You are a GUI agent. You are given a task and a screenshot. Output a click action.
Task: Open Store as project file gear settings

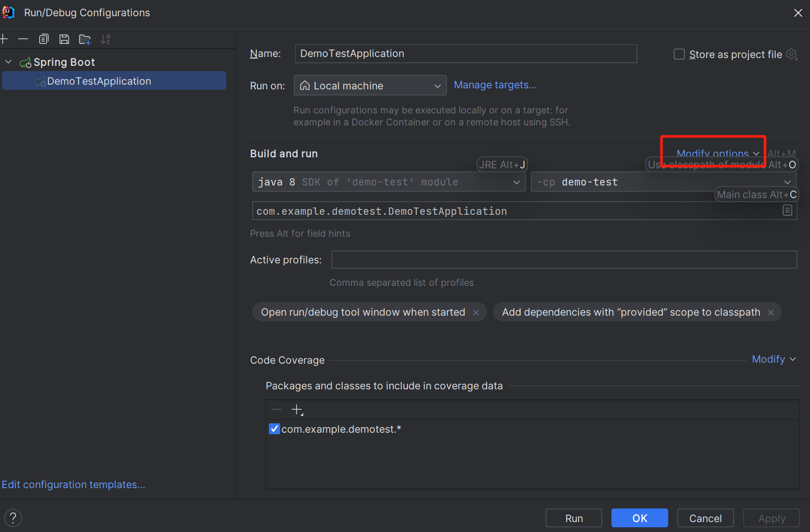click(x=792, y=54)
